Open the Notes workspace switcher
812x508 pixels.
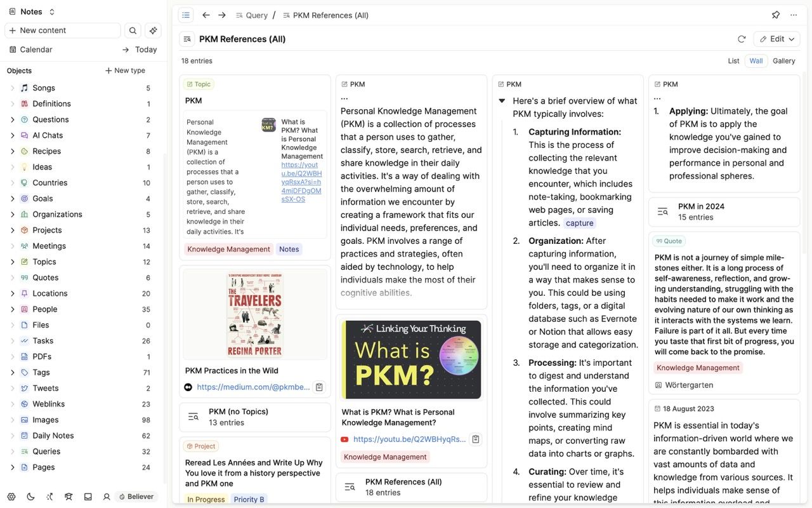click(x=33, y=11)
